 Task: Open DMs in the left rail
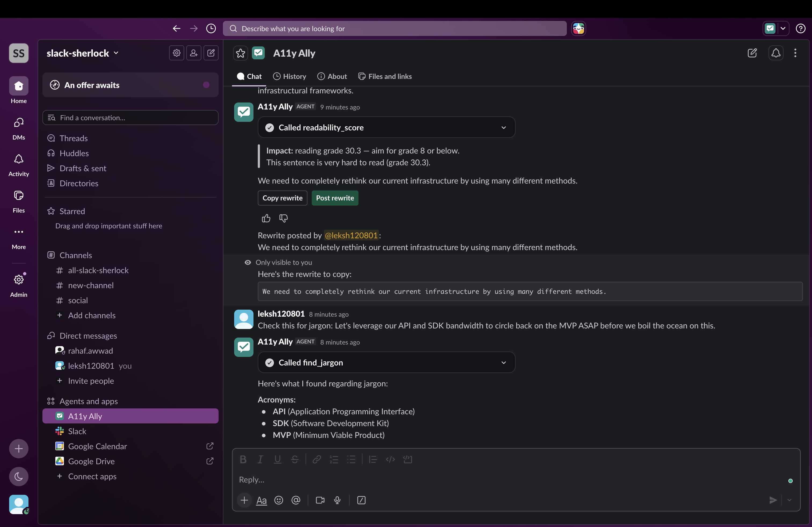tap(19, 129)
